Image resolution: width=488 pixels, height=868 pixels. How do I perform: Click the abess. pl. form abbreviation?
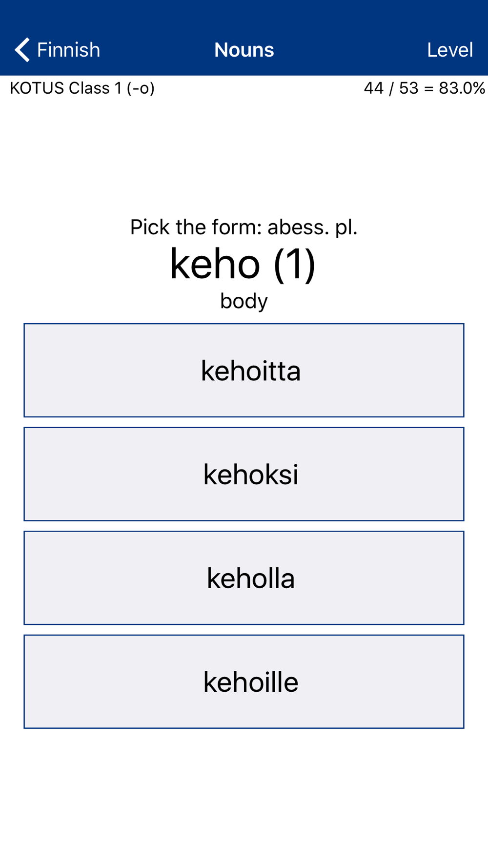tap(312, 227)
